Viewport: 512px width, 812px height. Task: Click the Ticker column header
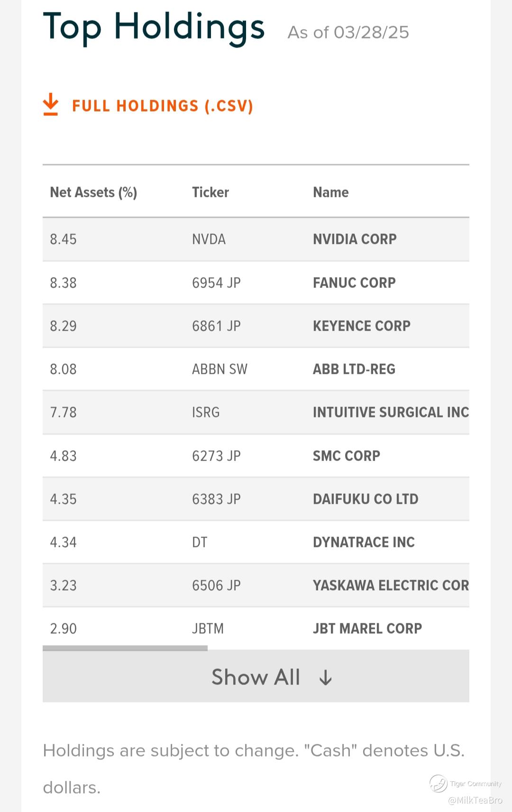210,192
